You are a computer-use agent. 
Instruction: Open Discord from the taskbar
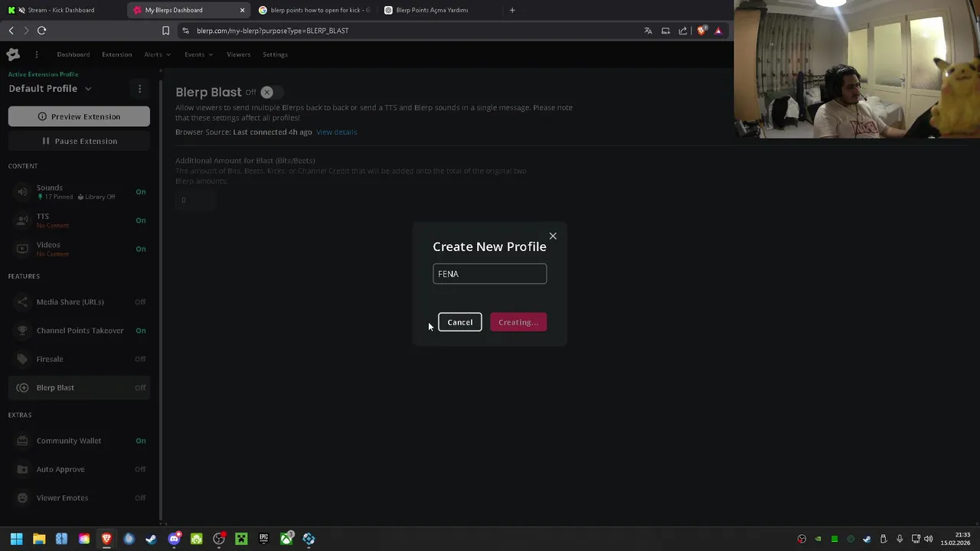[174, 539]
